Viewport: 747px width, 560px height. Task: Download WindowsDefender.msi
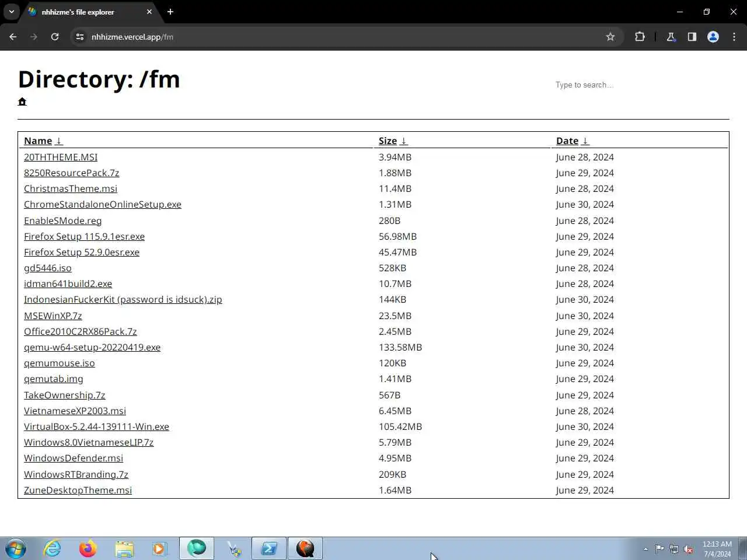click(74, 458)
